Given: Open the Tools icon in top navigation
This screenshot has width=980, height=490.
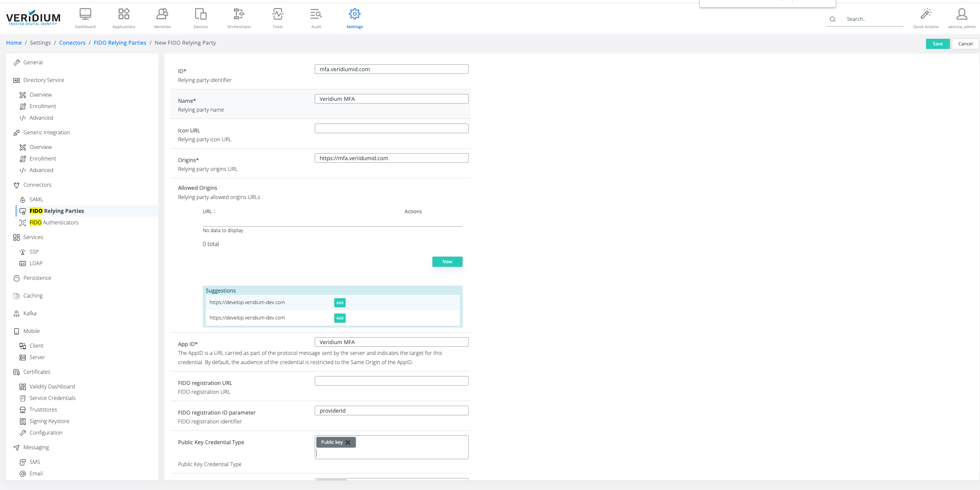Looking at the screenshot, I should [277, 15].
